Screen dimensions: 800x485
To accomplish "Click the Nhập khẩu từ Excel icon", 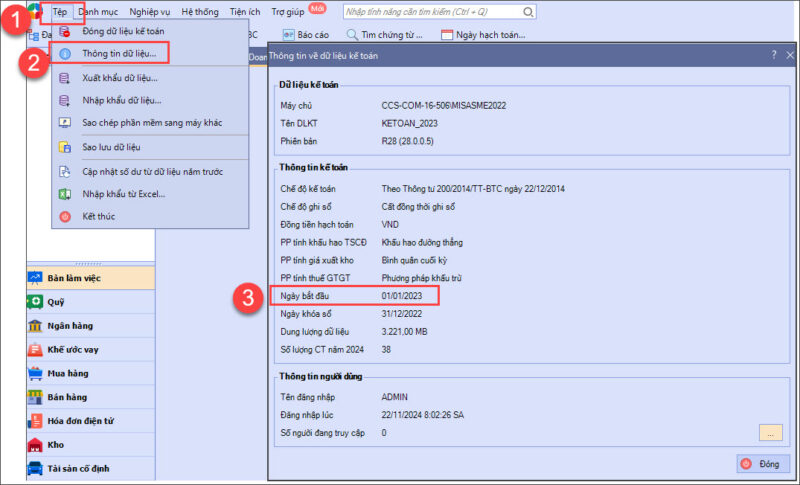I will (65, 193).
